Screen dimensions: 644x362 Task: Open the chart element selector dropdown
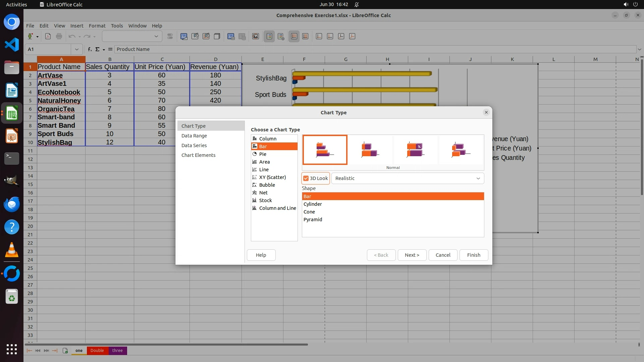156,37
